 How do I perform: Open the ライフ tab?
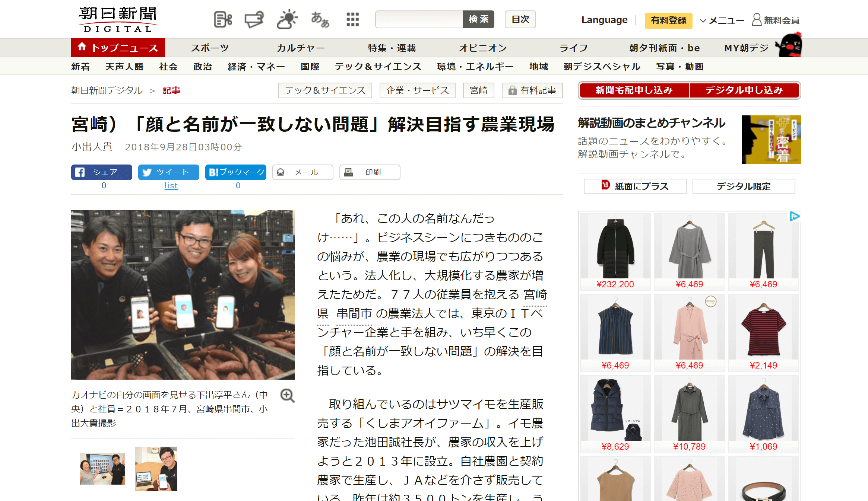574,48
